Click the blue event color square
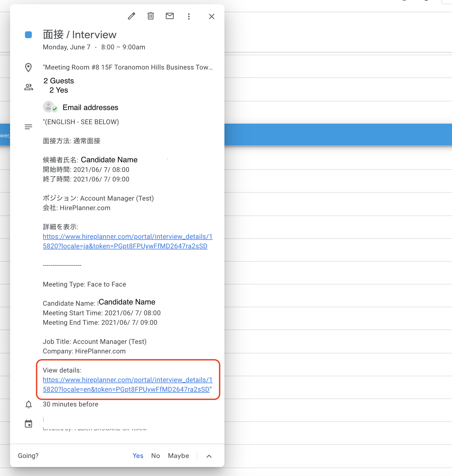This screenshot has height=476, width=452. point(28,35)
